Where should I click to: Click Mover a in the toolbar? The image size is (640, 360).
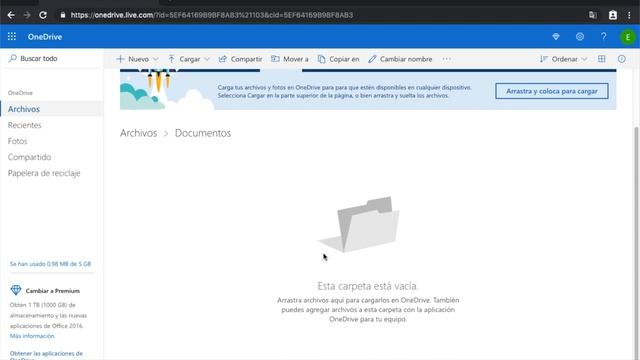click(290, 59)
